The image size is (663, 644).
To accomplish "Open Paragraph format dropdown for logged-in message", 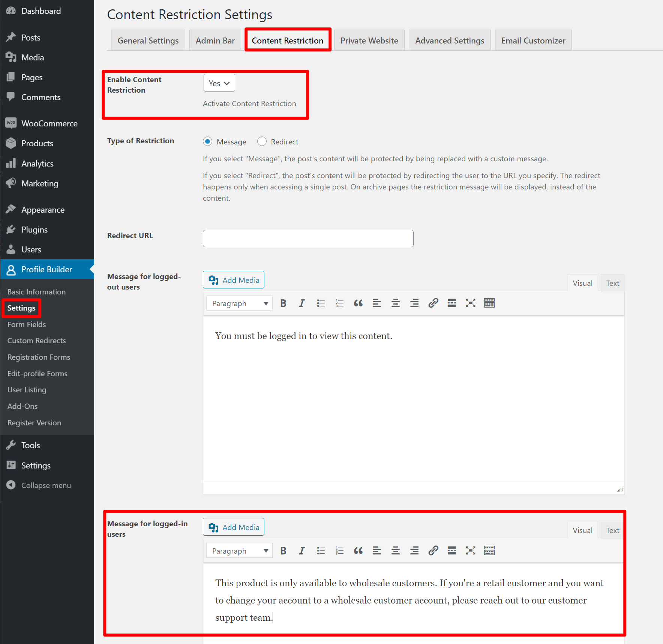I will [239, 551].
